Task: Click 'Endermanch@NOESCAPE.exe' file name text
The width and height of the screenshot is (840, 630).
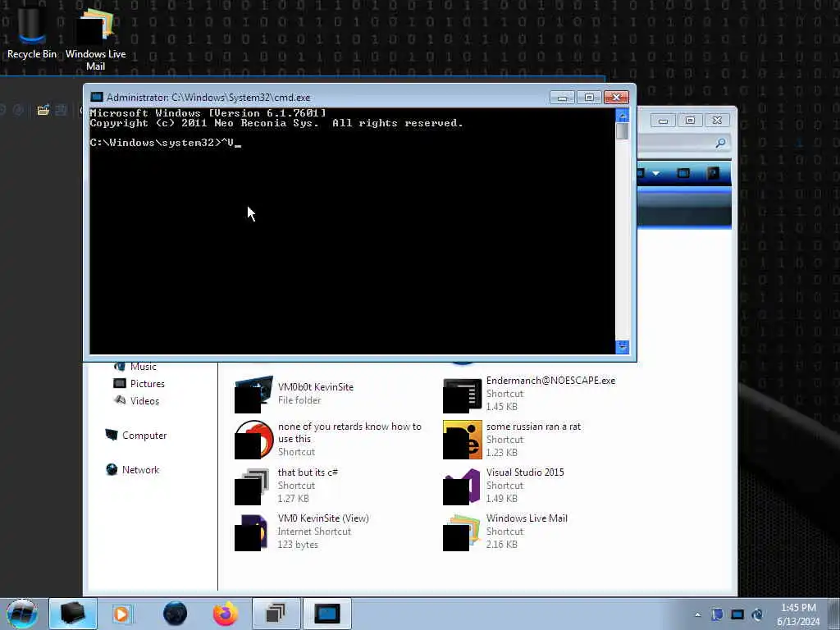Action: (x=550, y=381)
